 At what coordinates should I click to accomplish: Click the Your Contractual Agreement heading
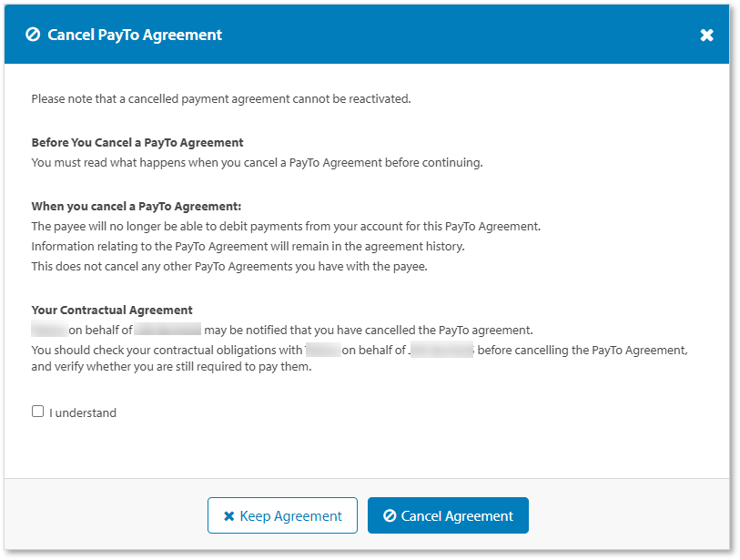[x=111, y=310]
